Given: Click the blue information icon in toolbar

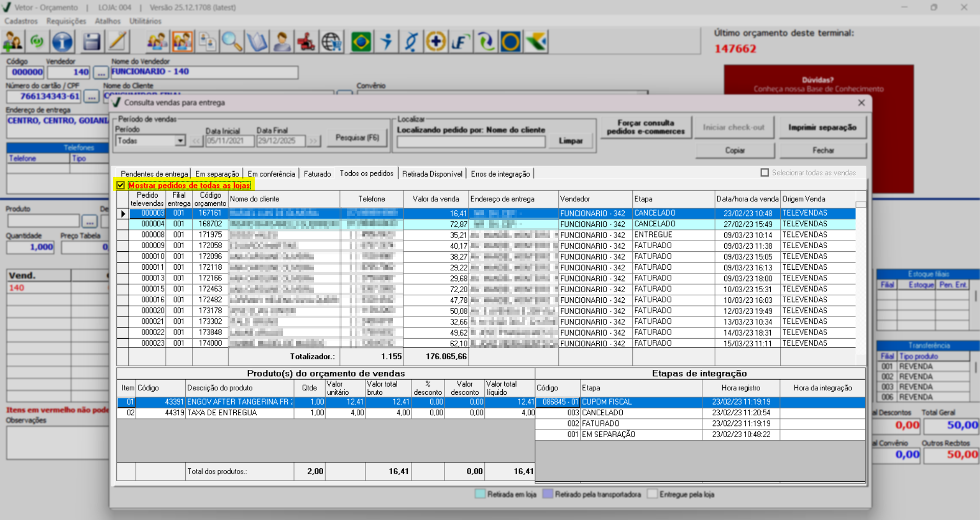Looking at the screenshot, I should point(62,42).
